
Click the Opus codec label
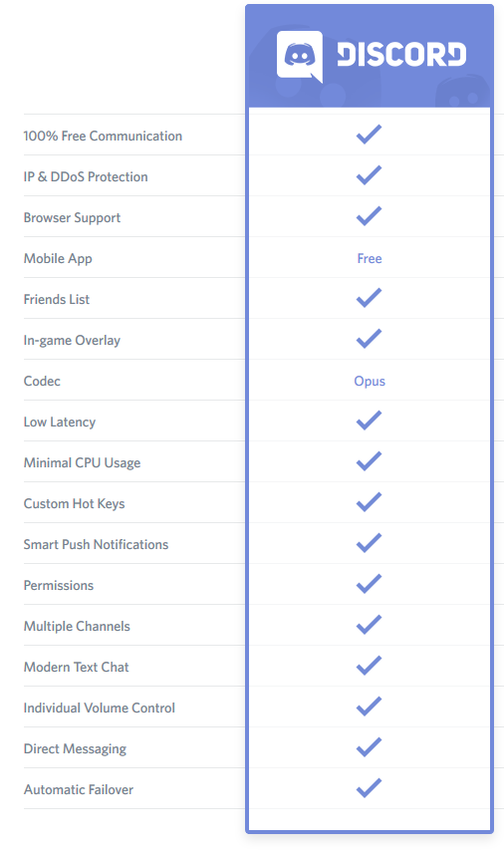pos(370,382)
